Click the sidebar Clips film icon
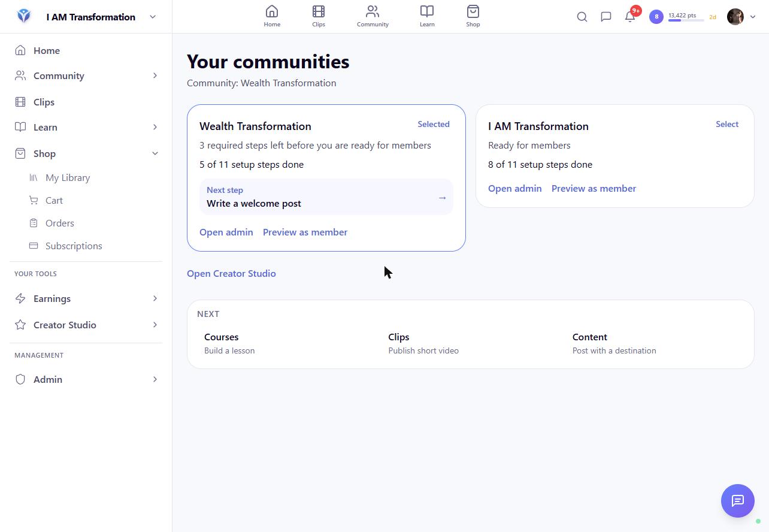This screenshot has height=532, width=769. [20, 102]
